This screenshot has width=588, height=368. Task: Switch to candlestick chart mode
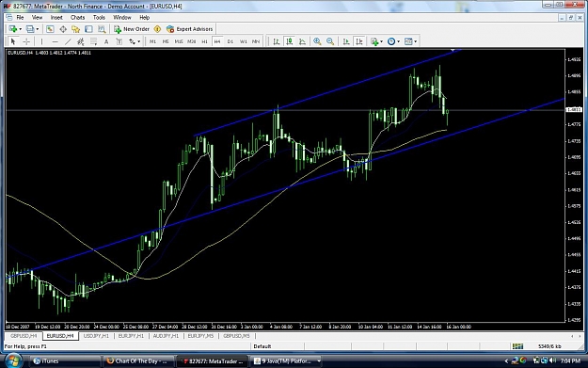(289, 41)
